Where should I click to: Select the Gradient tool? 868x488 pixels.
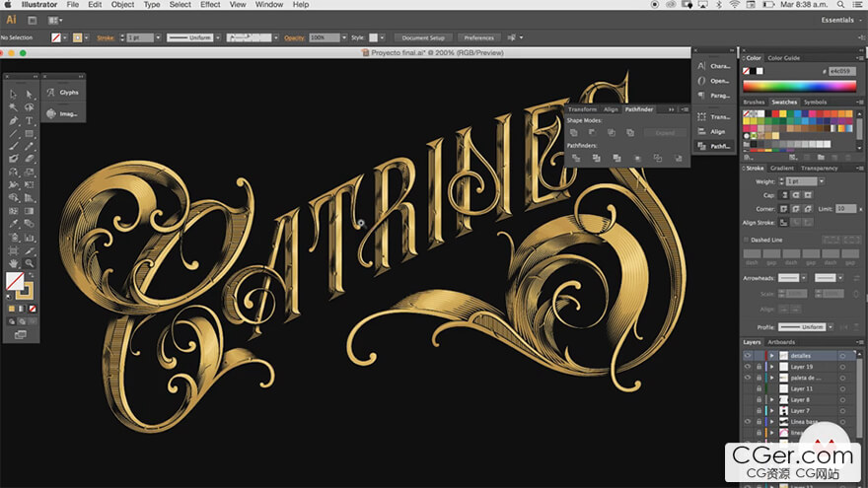click(29, 211)
